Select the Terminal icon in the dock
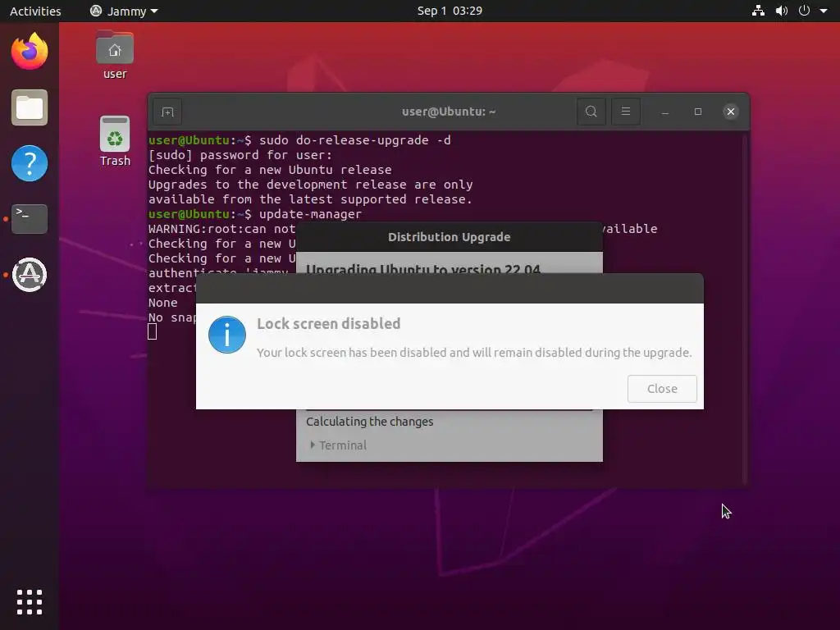 tap(30, 218)
